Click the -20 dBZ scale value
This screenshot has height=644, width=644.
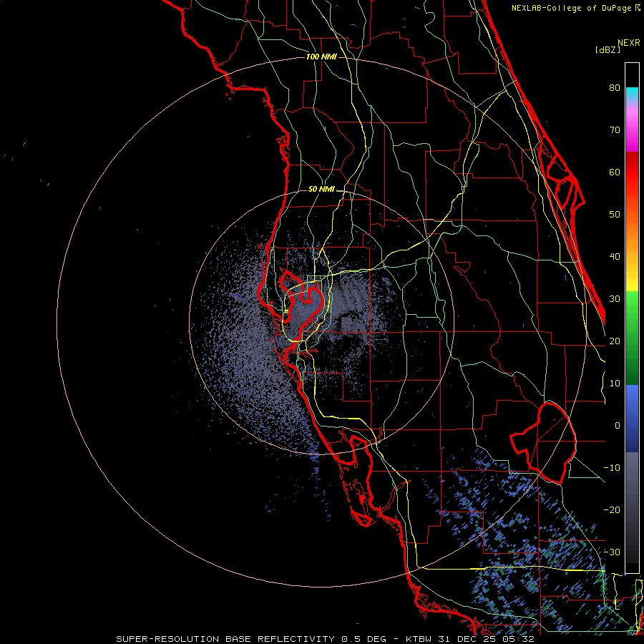612,509
